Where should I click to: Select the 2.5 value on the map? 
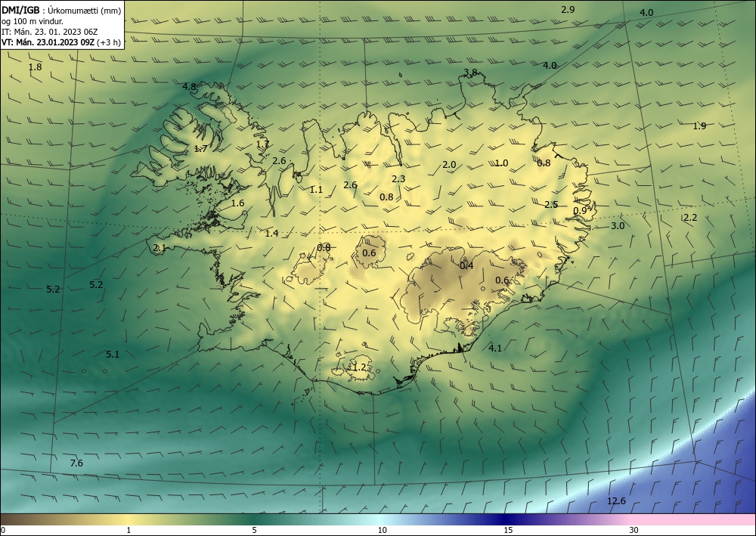(x=551, y=204)
